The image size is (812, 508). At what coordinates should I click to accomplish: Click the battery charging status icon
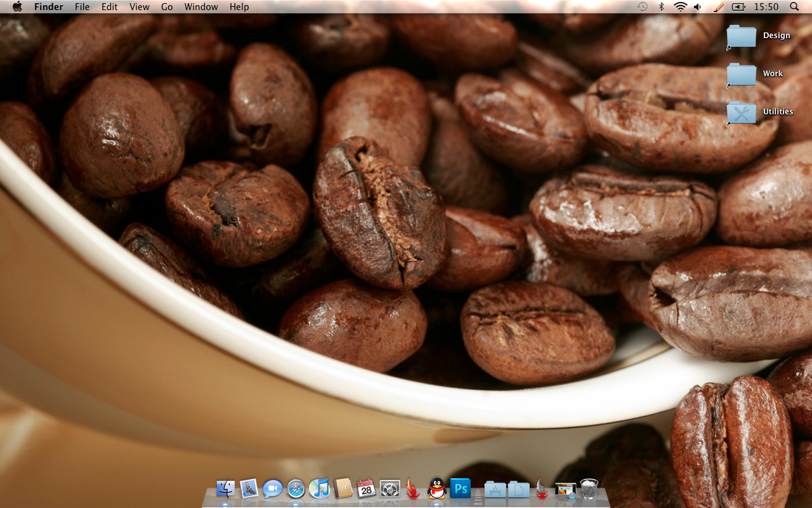[739, 6]
